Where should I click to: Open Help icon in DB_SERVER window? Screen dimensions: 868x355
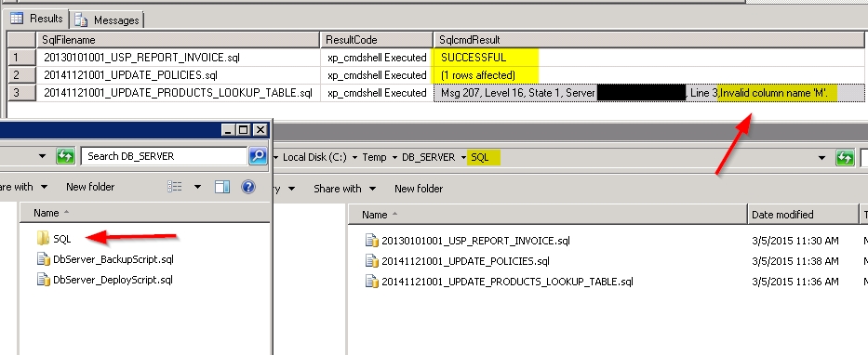pyautogui.click(x=248, y=187)
